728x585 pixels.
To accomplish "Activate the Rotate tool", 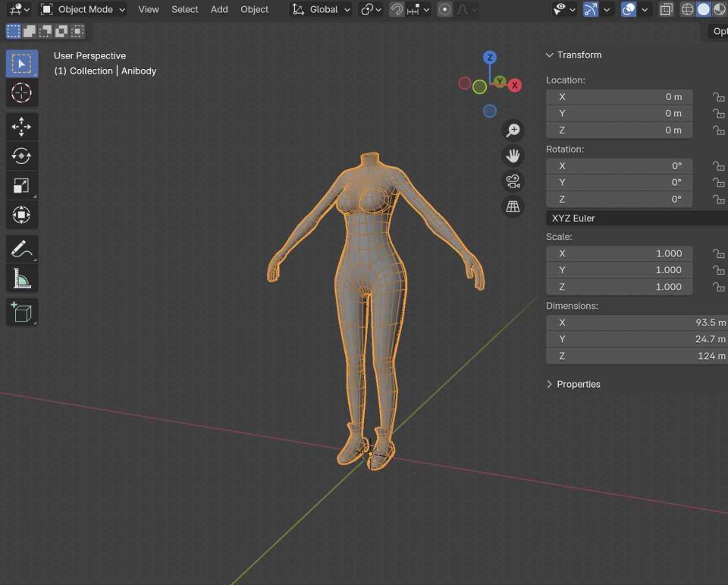I will pyautogui.click(x=21, y=156).
